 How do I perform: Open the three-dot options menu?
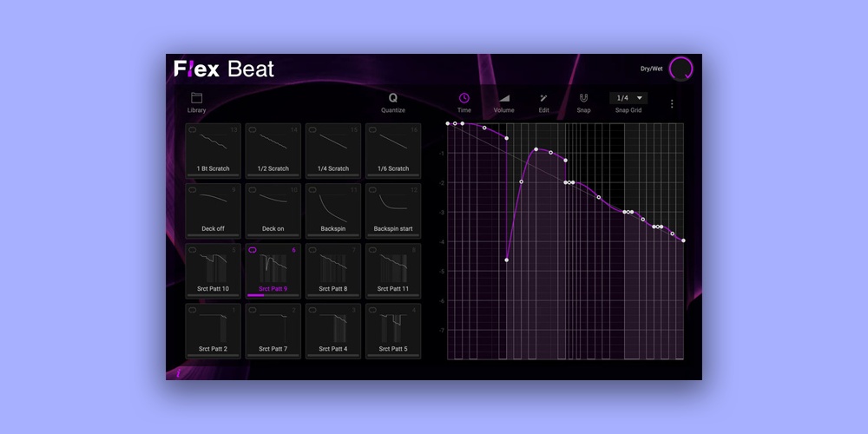pyautogui.click(x=671, y=104)
